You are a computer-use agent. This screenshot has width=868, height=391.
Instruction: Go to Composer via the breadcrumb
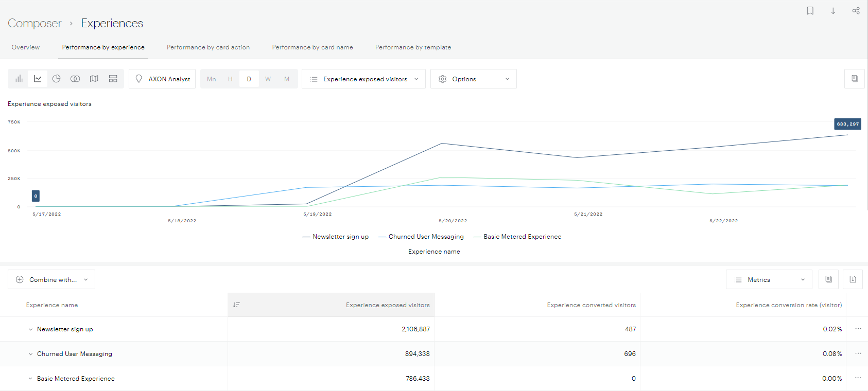point(34,23)
